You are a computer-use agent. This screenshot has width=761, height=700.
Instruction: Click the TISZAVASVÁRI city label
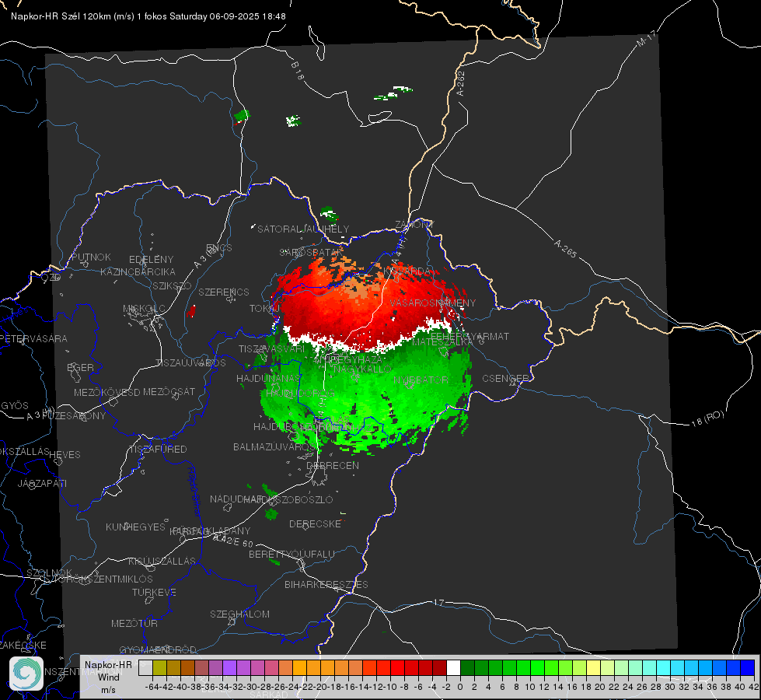click(x=271, y=348)
